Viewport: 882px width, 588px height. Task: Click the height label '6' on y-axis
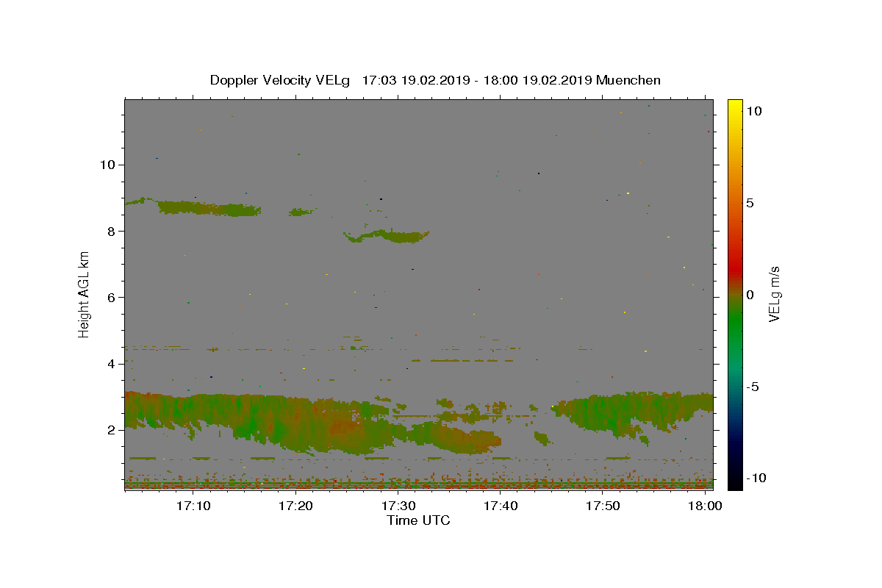click(111, 297)
